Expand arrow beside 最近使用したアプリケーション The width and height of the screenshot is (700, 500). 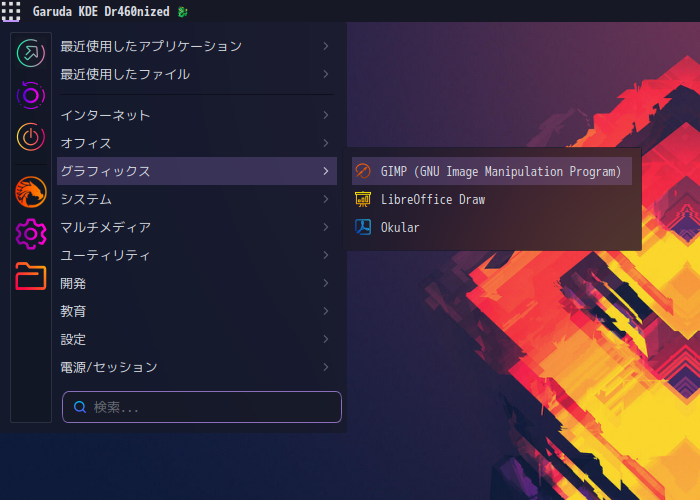click(x=326, y=46)
